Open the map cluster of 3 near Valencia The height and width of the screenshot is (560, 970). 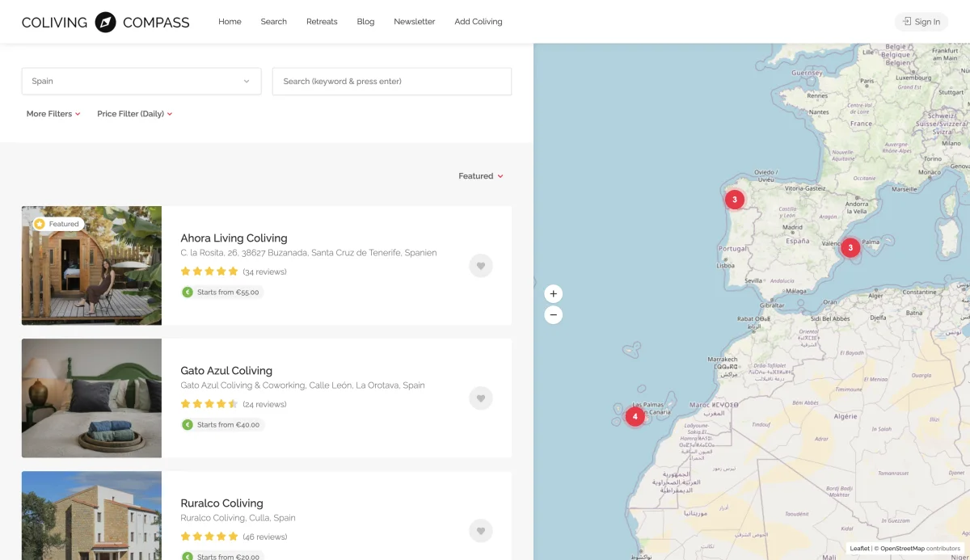click(x=850, y=247)
